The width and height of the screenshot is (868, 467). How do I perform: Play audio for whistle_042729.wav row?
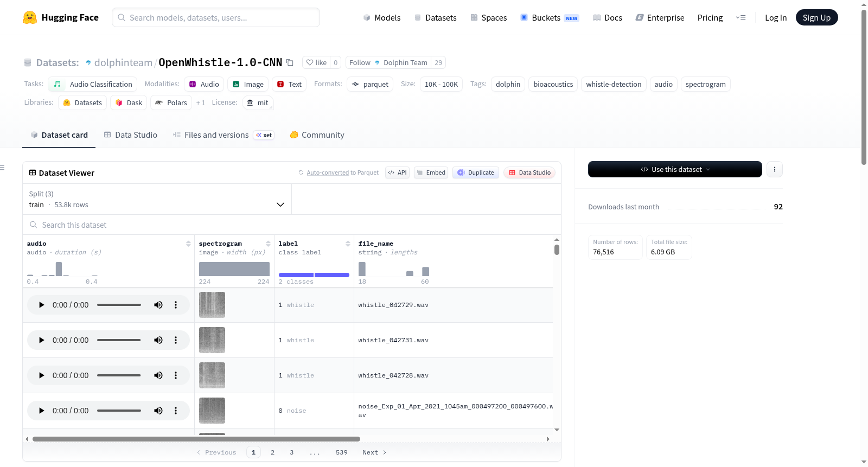(x=41, y=305)
